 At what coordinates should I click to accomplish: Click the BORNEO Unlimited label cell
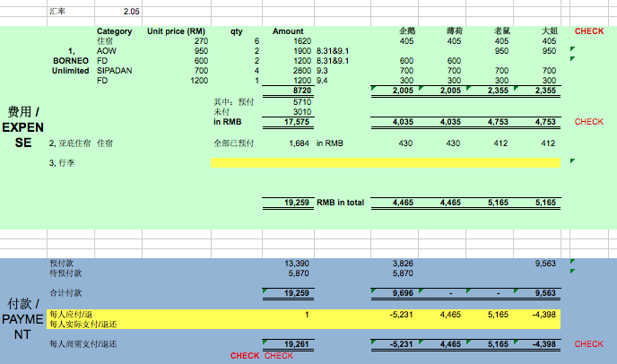point(71,61)
